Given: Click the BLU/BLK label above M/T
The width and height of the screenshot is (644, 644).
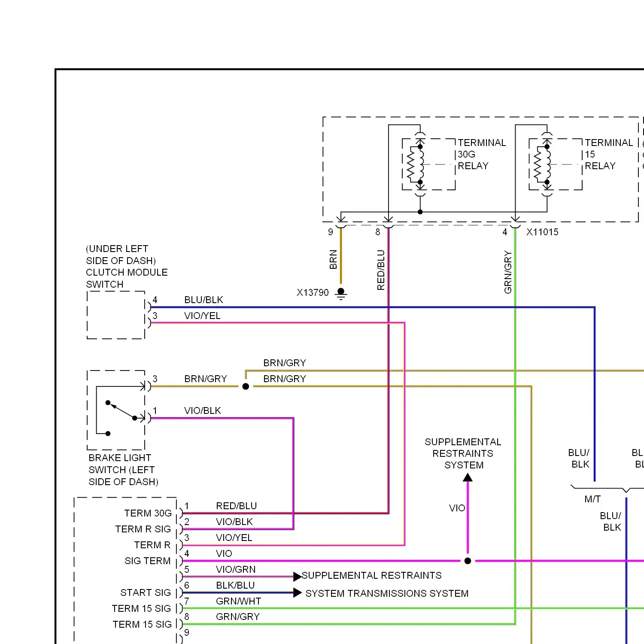Looking at the screenshot, I should [579, 459].
